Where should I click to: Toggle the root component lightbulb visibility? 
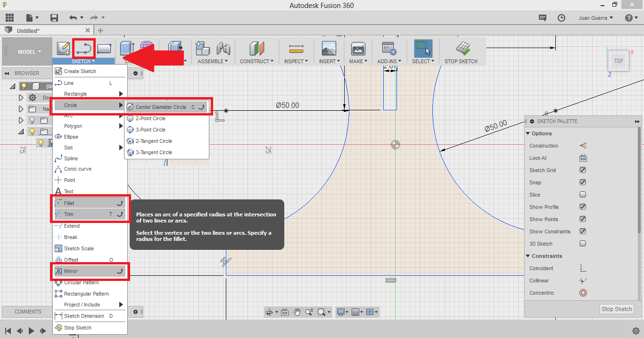pyautogui.click(x=24, y=86)
